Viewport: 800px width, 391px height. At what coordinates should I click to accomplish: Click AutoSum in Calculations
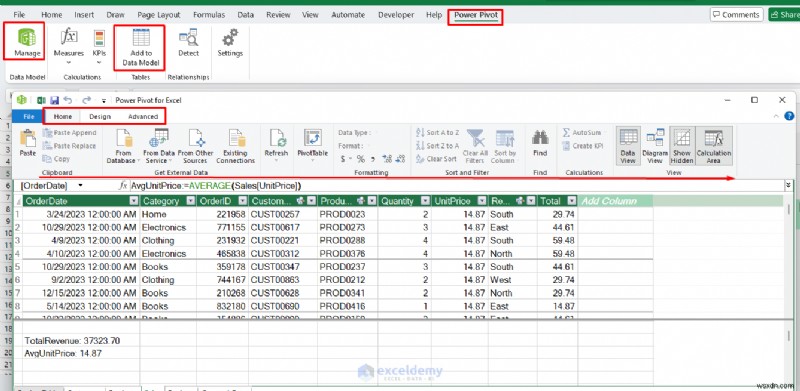click(x=583, y=133)
